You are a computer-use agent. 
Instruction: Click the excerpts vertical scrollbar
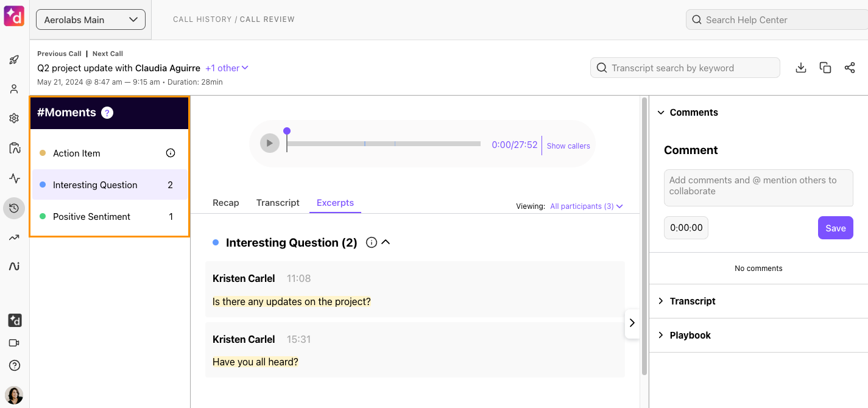tap(644, 237)
